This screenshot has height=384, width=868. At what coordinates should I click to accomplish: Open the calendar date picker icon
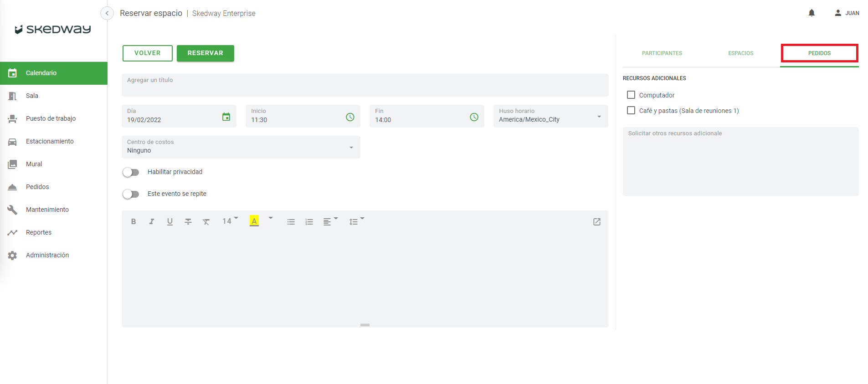point(226,117)
